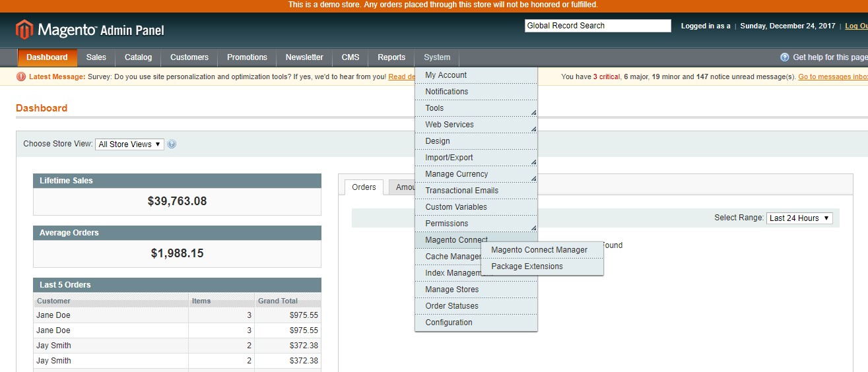Open Package Extensions
Screen dimensions: 868x372
click(542, 266)
